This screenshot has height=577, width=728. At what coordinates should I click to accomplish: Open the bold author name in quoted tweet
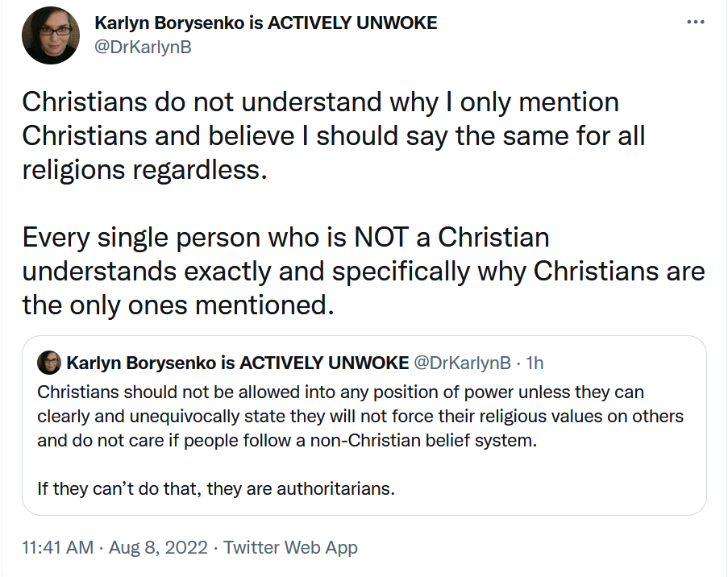click(237, 363)
